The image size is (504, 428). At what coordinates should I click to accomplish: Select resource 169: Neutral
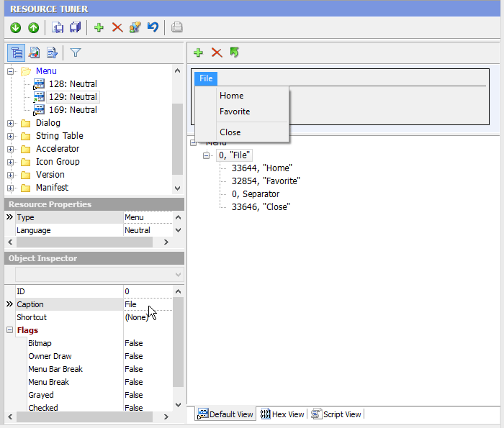click(x=73, y=110)
